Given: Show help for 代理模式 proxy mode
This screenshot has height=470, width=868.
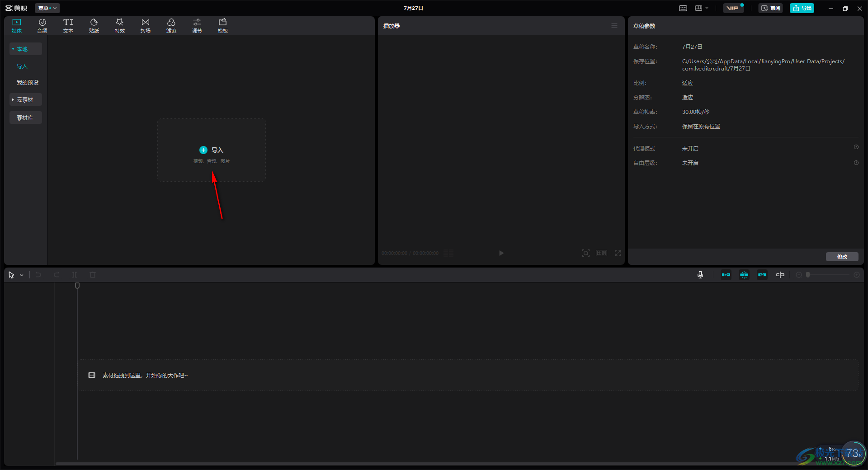Looking at the screenshot, I should pos(856,147).
